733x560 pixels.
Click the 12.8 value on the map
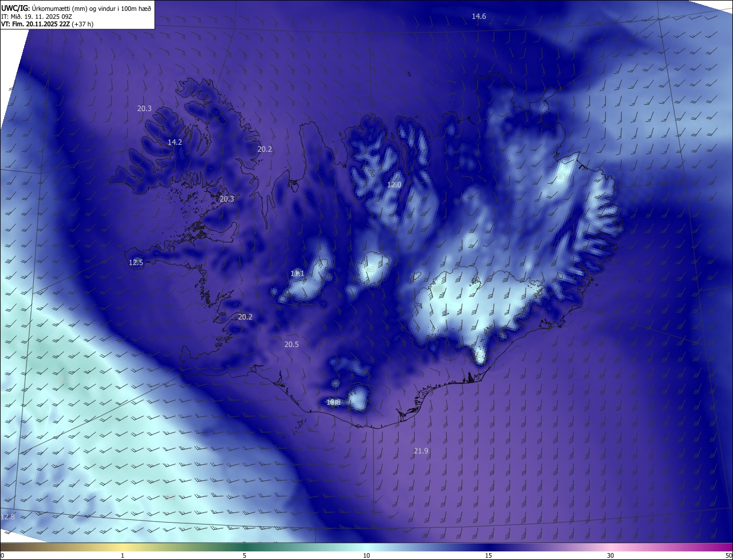click(8, 517)
